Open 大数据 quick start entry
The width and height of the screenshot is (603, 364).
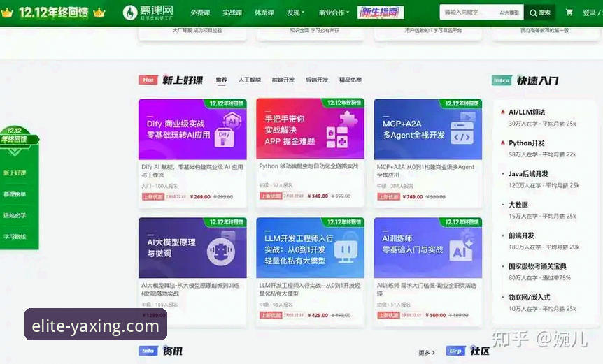(518, 205)
